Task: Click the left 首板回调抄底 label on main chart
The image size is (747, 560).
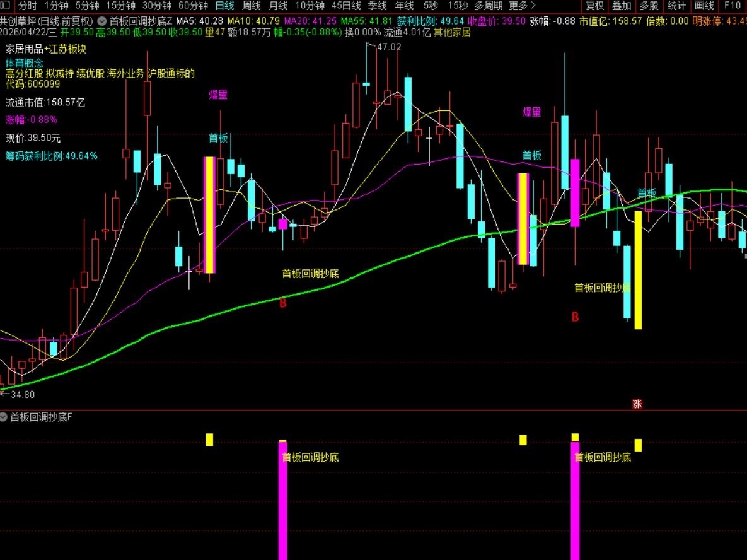Action: [x=310, y=274]
